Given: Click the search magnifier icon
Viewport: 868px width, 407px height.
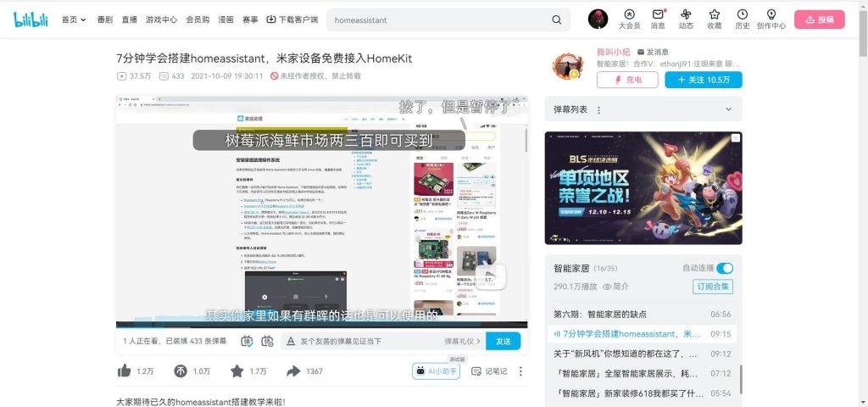Looking at the screenshot, I should coord(556,20).
